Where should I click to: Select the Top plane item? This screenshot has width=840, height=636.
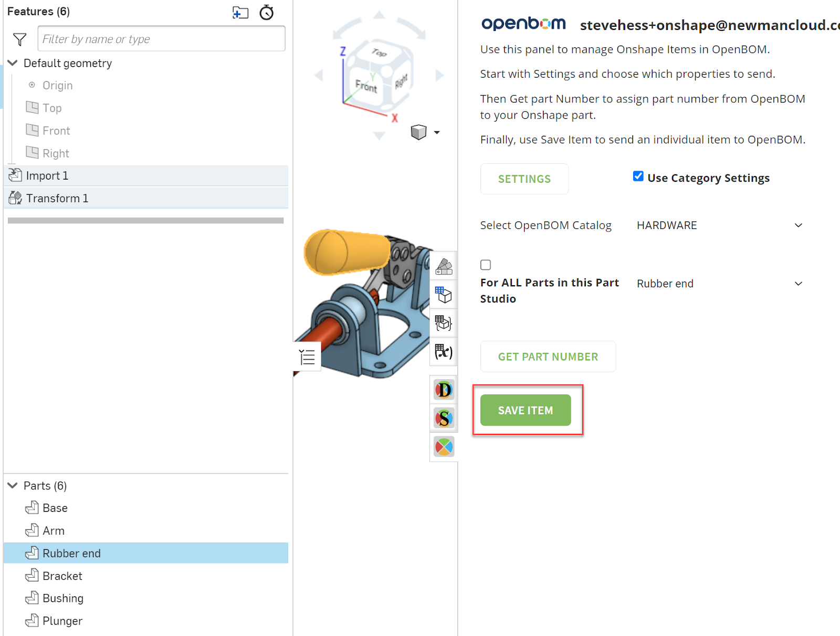pyautogui.click(x=52, y=108)
